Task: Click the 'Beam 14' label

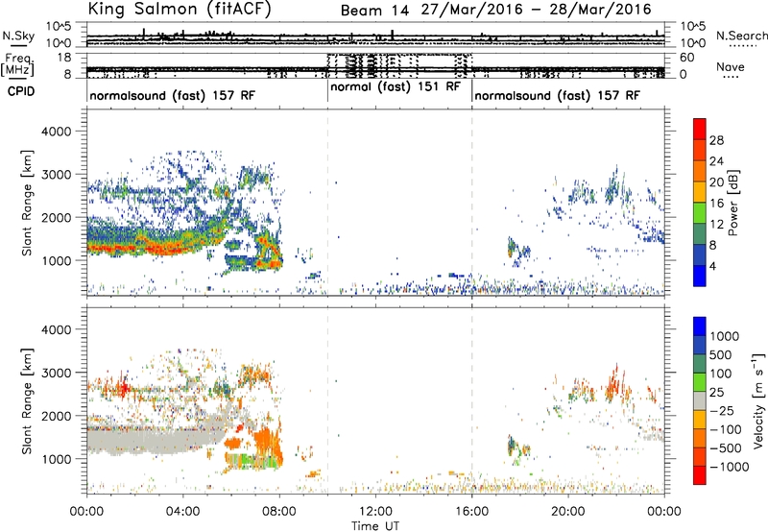Action: [374, 11]
